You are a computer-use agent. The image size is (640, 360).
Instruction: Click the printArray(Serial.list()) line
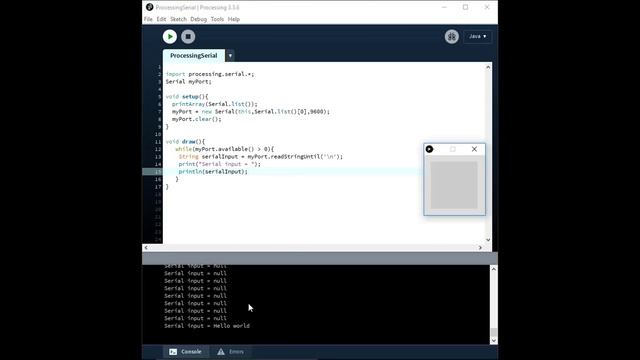pos(215,104)
